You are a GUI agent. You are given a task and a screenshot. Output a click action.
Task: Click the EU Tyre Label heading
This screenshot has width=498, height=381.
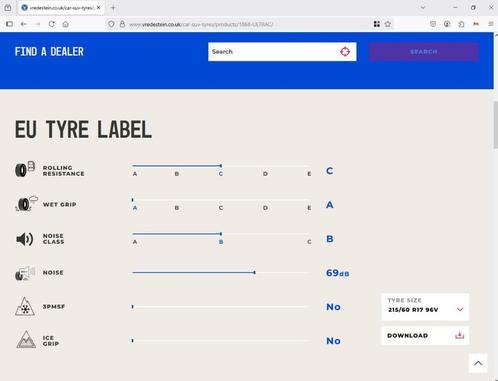point(83,130)
